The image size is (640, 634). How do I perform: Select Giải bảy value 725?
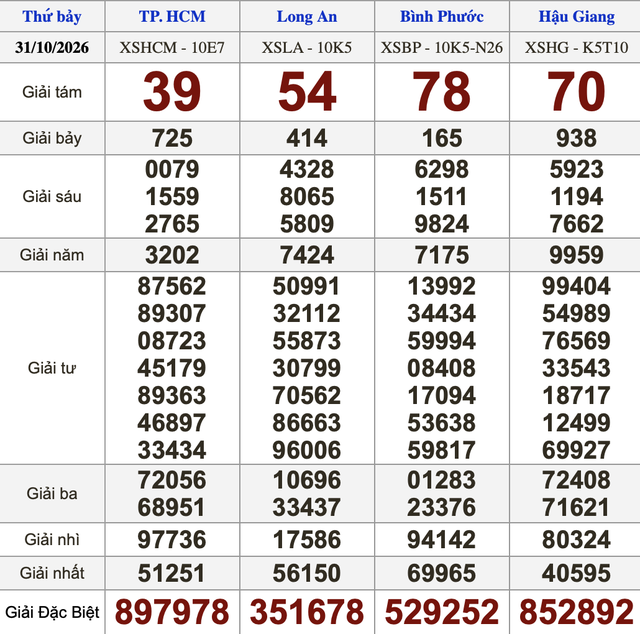tap(172, 138)
